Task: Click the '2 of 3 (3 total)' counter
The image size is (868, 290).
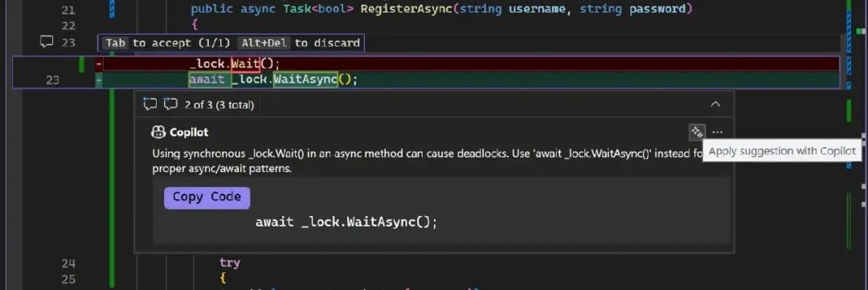Action: pos(219,104)
